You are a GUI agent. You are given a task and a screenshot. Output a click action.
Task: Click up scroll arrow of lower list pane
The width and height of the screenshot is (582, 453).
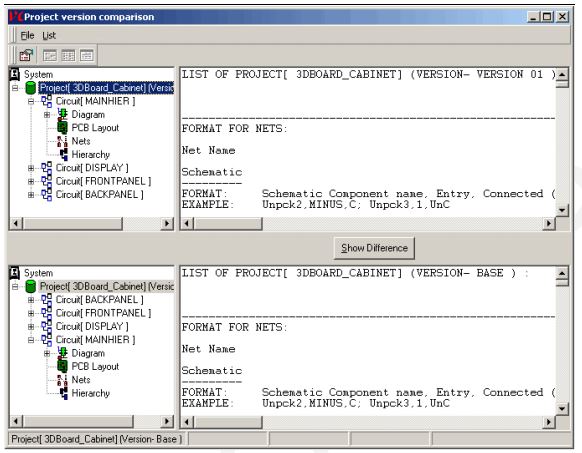click(x=562, y=273)
